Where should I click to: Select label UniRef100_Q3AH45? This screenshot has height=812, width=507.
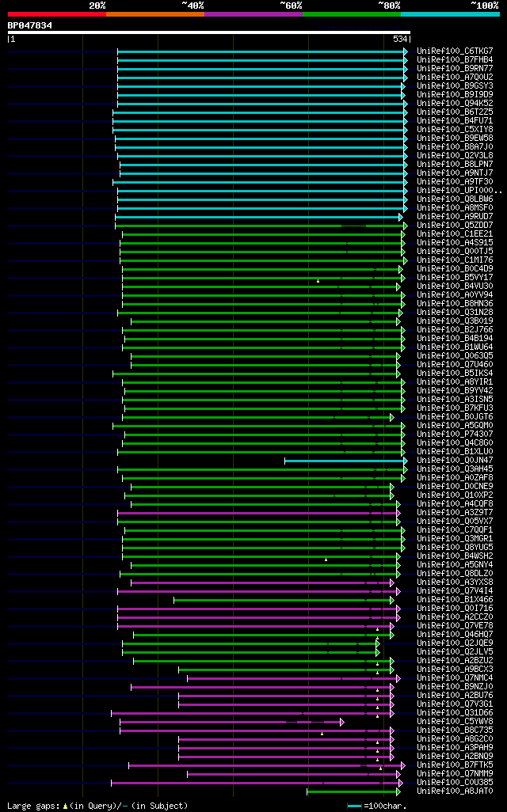coord(455,469)
